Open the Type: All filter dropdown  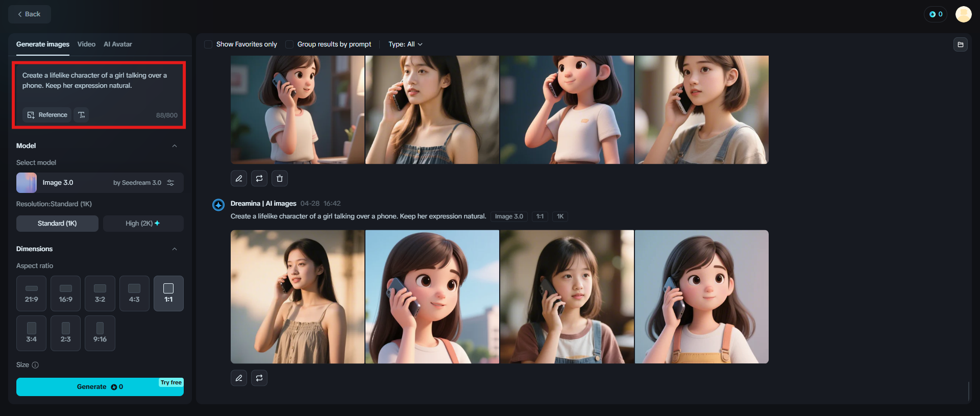pos(405,44)
